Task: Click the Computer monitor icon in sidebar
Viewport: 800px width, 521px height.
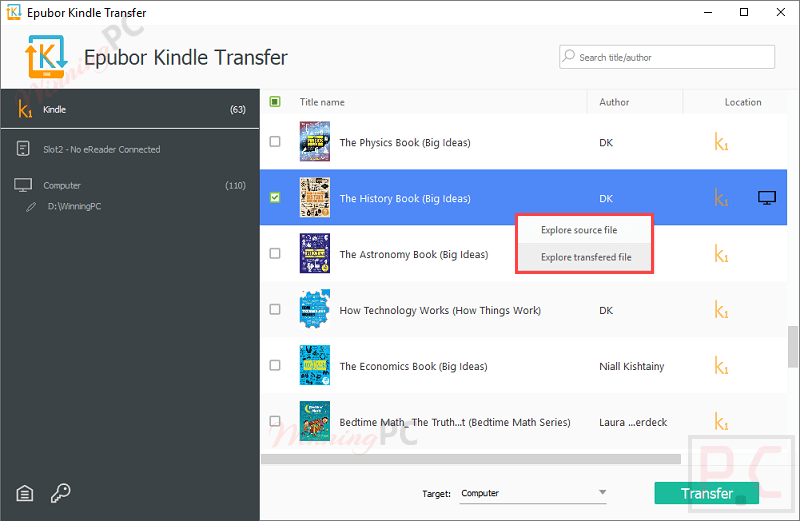Action: click(23, 185)
